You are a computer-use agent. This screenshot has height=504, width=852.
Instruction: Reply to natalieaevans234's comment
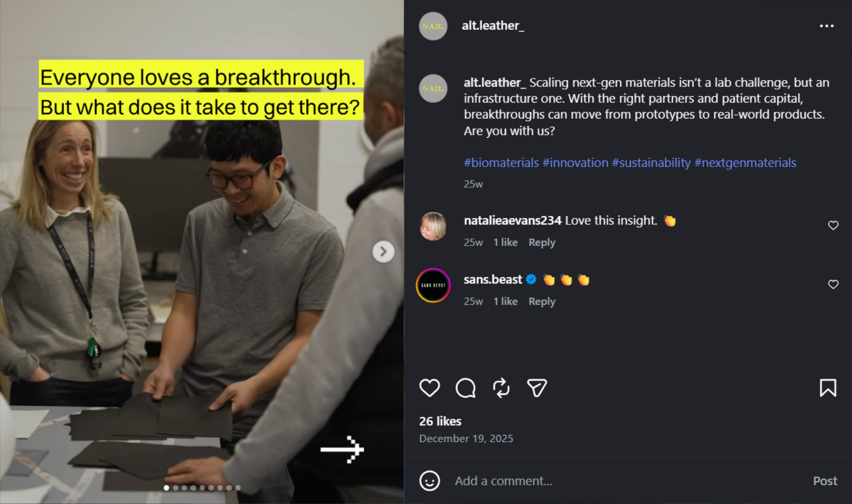[x=542, y=242]
